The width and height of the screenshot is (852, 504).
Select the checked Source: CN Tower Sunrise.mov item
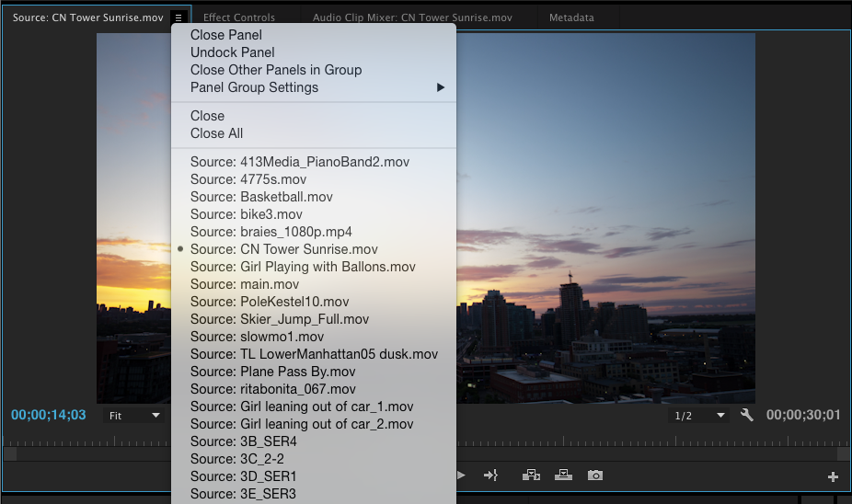click(314, 249)
